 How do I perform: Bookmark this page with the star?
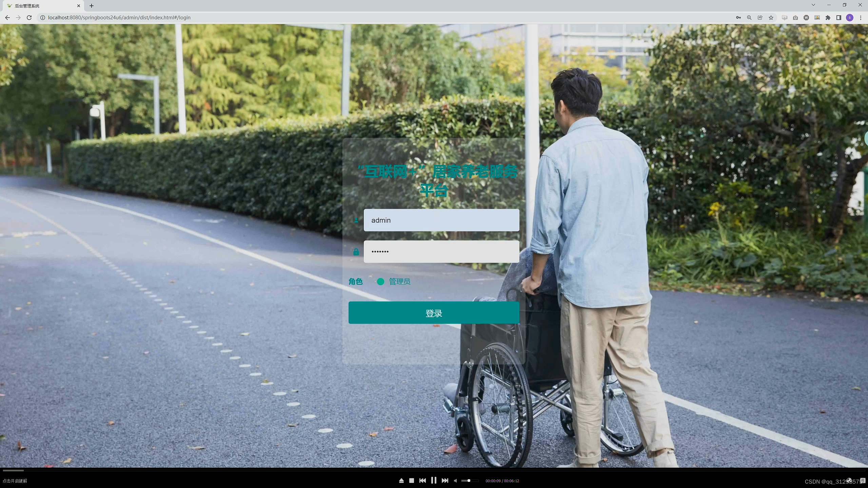tap(771, 18)
